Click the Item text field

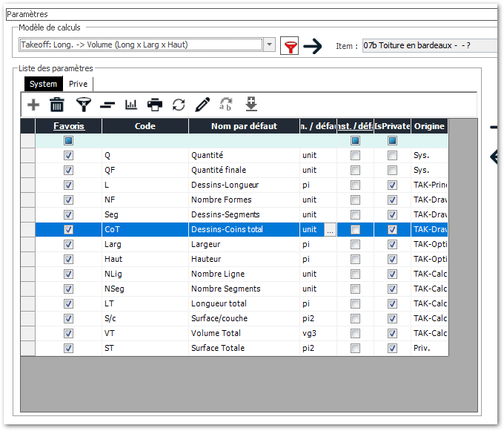pyautogui.click(x=430, y=45)
